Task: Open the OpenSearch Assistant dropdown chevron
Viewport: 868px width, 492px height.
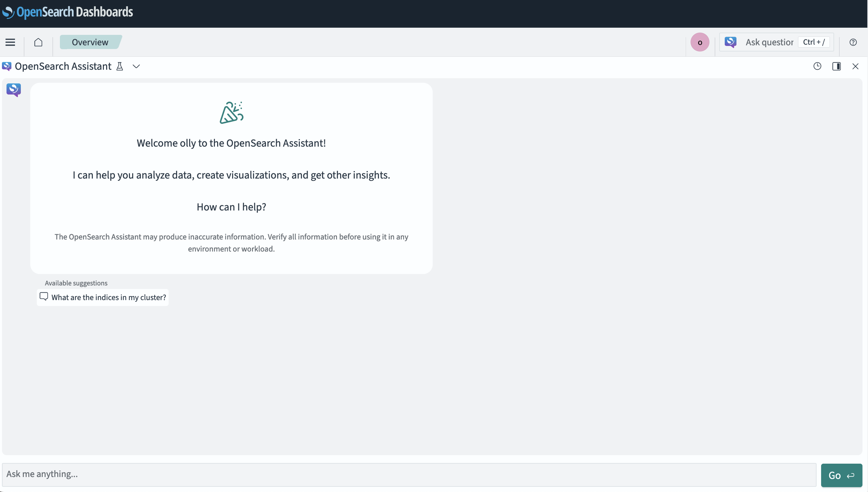Action: (x=136, y=66)
